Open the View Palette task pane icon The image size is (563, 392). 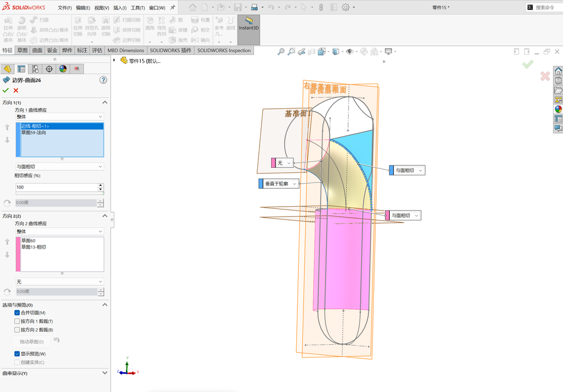click(558, 100)
